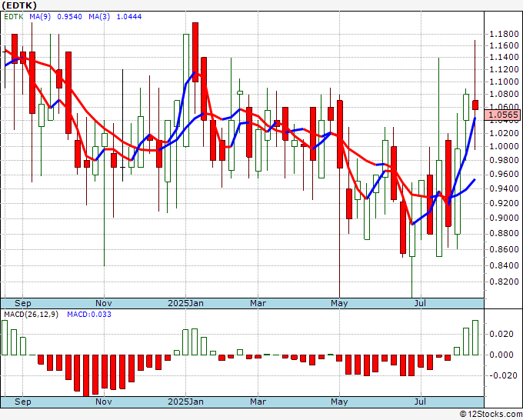This screenshot has width=523, height=420.
Task: Click the MA(9) indicator label
Action: coord(40,17)
